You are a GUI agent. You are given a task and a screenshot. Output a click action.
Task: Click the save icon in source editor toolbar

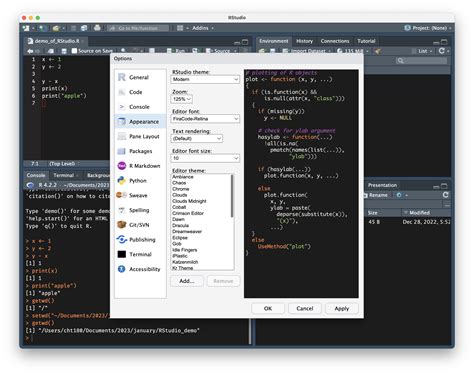[64, 51]
